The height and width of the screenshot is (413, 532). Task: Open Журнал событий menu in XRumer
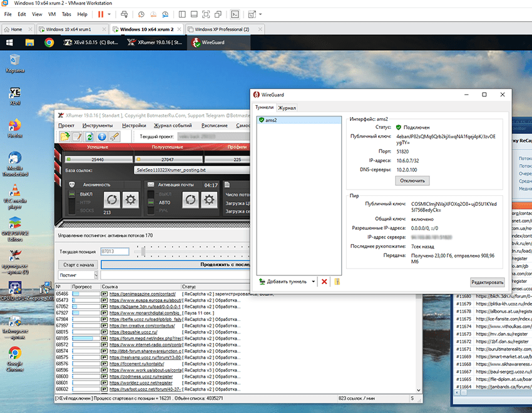pyautogui.click(x=173, y=125)
